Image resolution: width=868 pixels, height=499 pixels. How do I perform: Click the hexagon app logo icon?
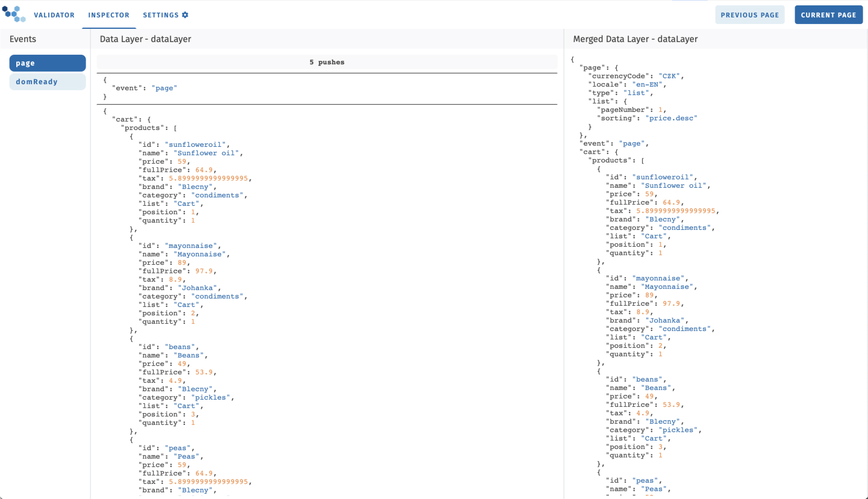13,14
